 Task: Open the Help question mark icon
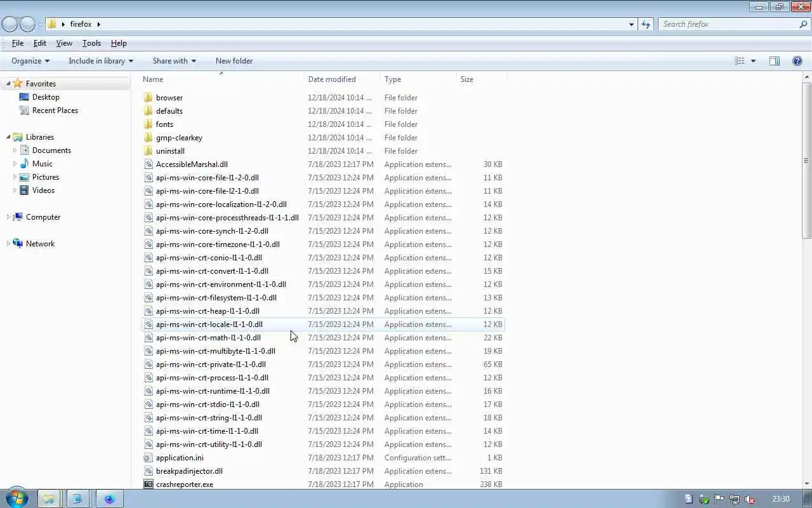click(797, 61)
